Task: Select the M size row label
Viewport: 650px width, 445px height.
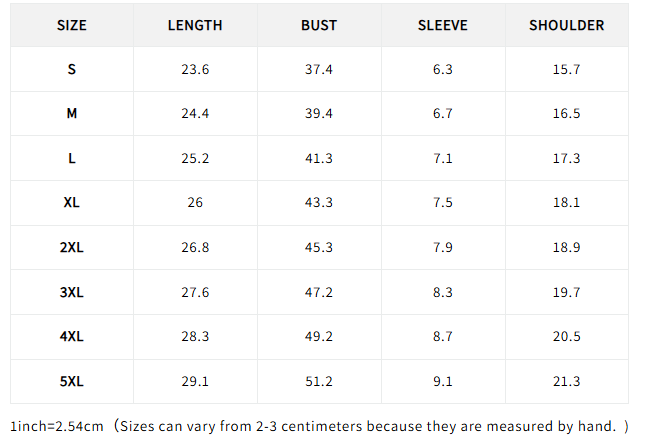Action: pyautogui.click(x=72, y=114)
